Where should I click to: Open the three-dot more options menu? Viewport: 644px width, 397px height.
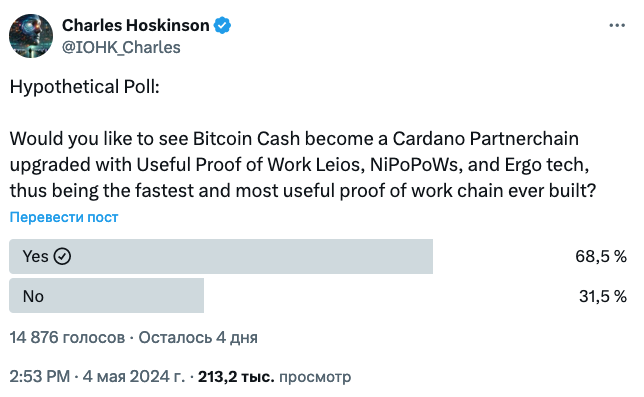point(617,25)
